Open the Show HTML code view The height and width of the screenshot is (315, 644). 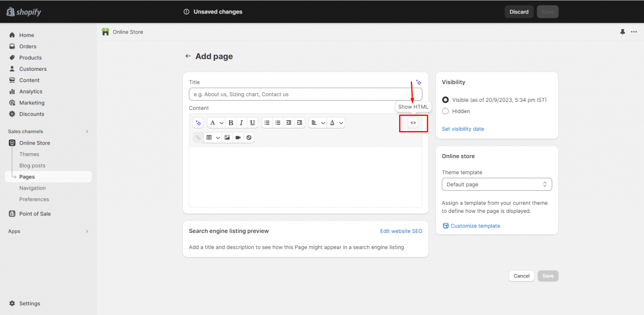click(x=413, y=123)
